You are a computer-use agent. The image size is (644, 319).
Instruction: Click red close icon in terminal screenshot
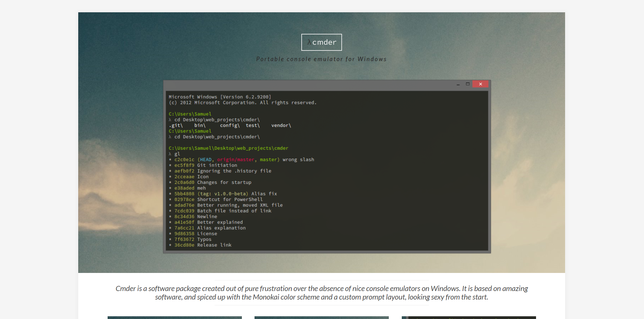click(x=480, y=84)
